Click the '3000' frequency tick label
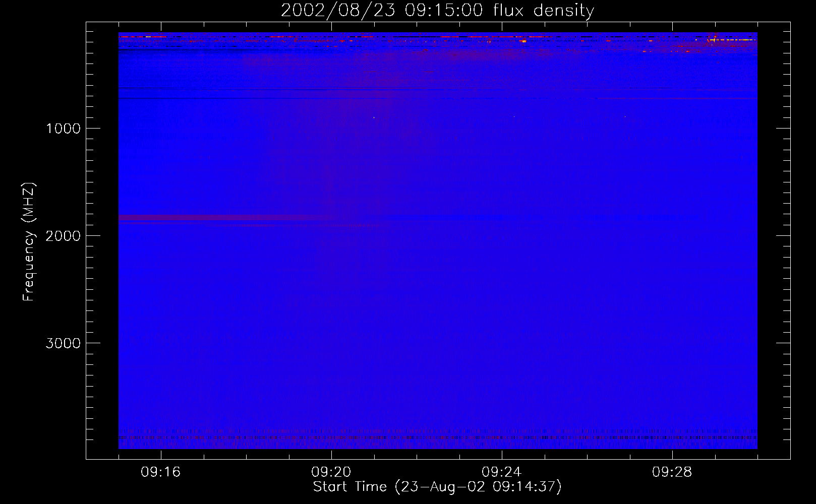The image size is (816, 504). tap(63, 343)
